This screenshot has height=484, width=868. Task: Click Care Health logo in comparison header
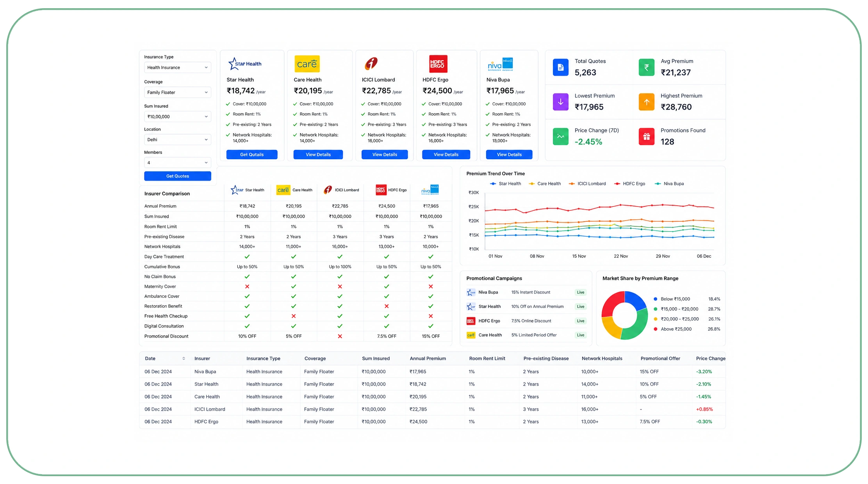point(283,190)
